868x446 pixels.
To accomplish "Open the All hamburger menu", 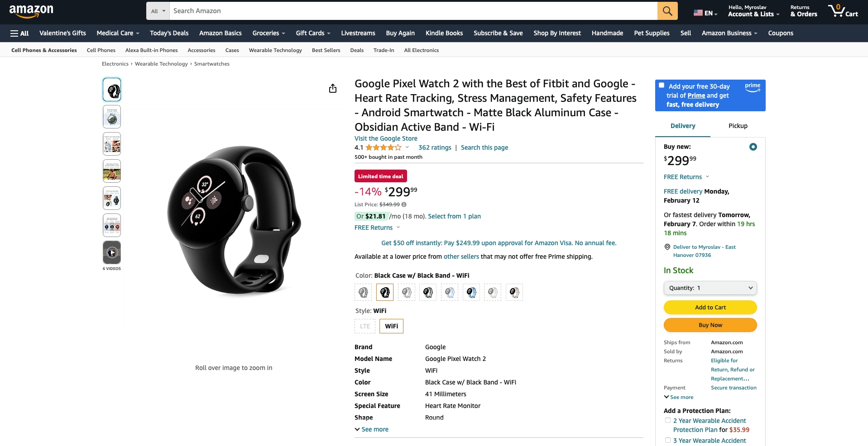I will click(x=19, y=33).
